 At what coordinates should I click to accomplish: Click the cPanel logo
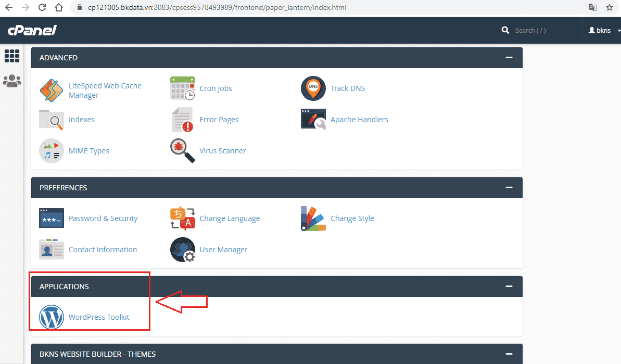coord(32,30)
